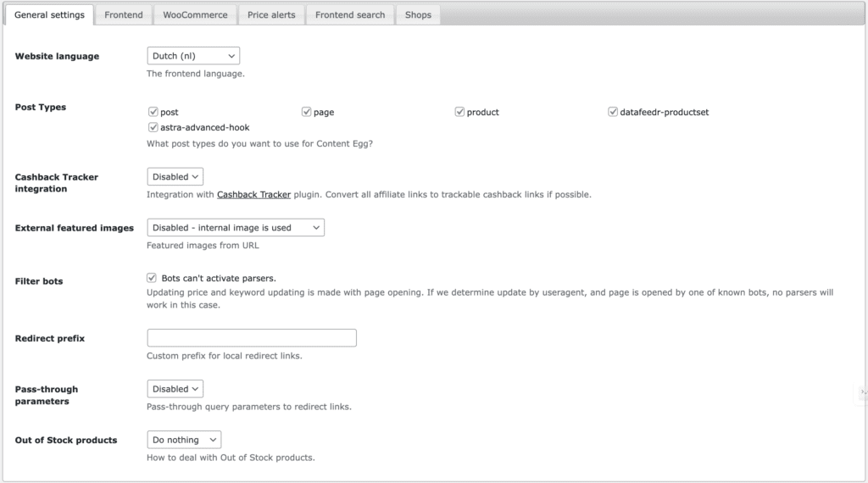The width and height of the screenshot is (868, 483).
Task: Go to the Price alerts tab
Action: point(271,15)
